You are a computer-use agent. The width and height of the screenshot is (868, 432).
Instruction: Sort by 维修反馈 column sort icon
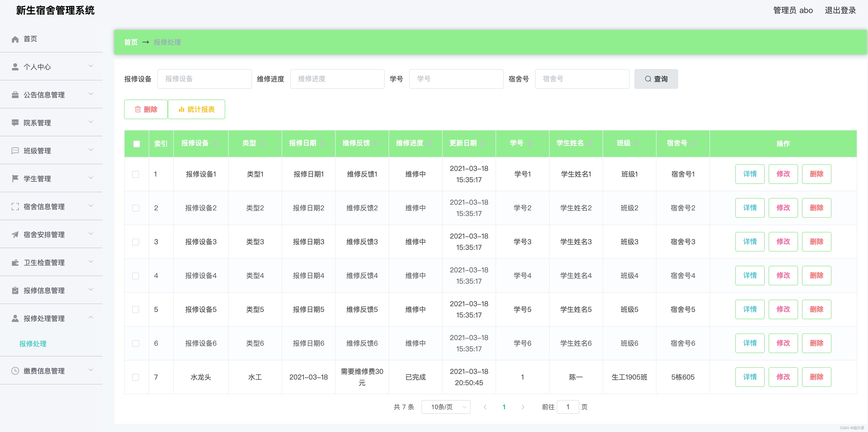tap(376, 143)
